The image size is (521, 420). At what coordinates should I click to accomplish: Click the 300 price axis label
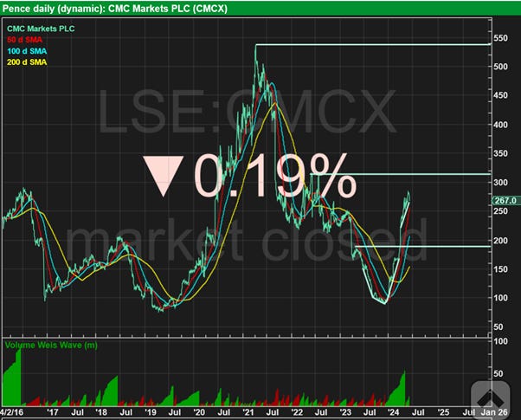pos(500,182)
